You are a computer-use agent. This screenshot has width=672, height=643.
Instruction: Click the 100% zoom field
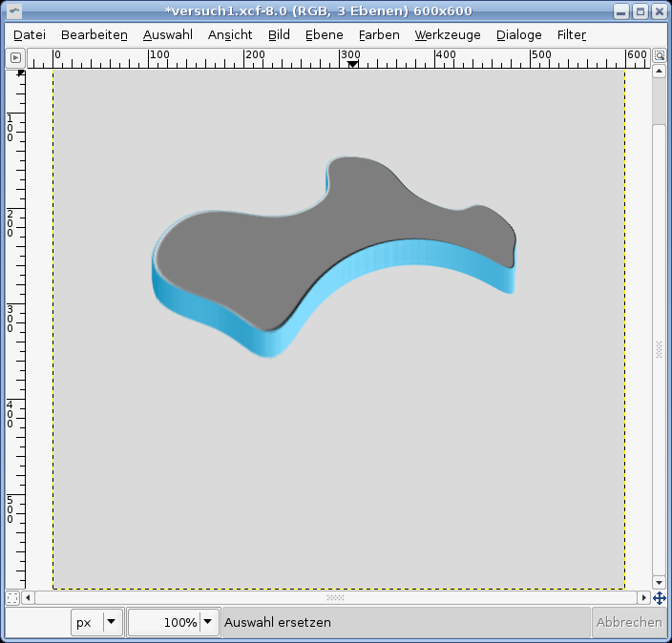click(x=165, y=622)
